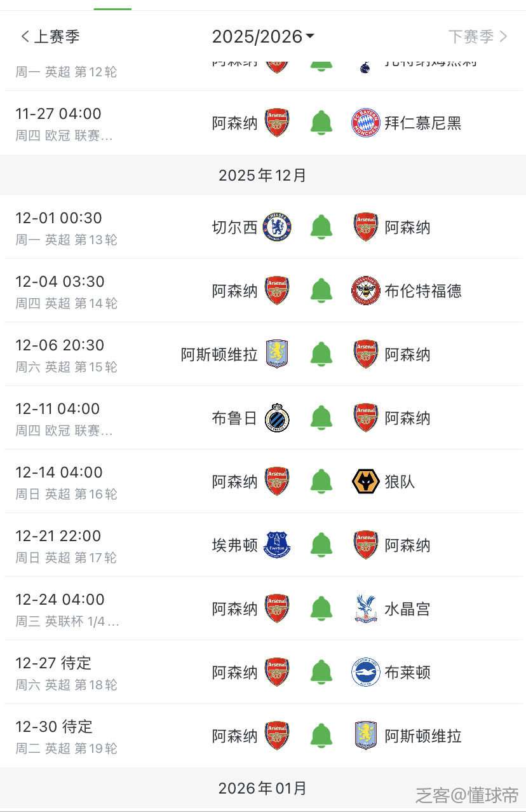Open the 2025/2026 season dropdown
Image resolution: width=526 pixels, height=812 pixels.
click(x=263, y=37)
